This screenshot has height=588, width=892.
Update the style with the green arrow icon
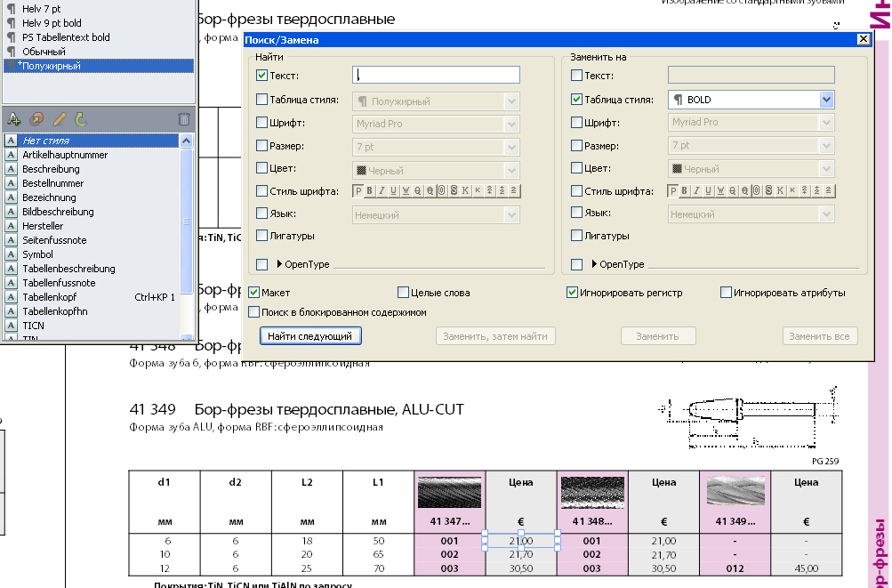[x=81, y=119]
